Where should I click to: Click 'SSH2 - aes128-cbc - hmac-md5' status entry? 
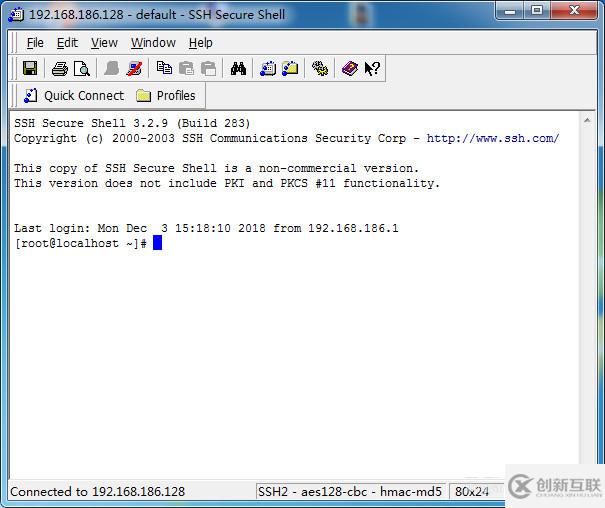pos(350,492)
